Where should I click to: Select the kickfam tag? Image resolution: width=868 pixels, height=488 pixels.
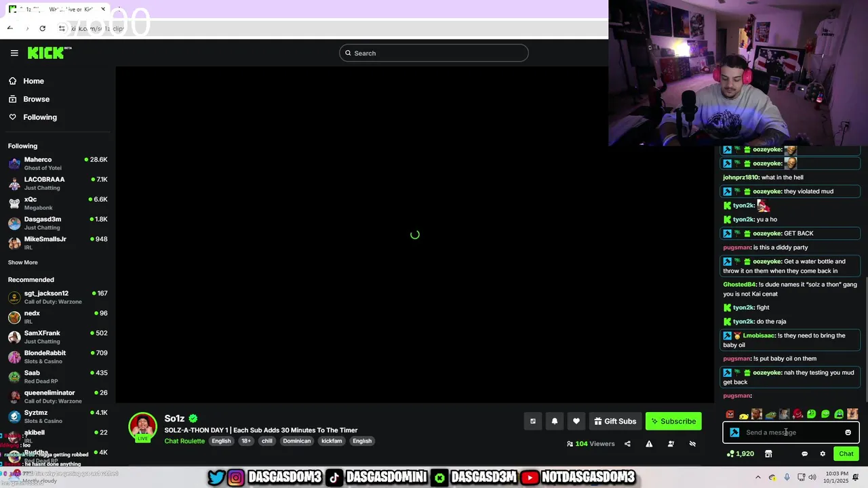click(x=332, y=441)
